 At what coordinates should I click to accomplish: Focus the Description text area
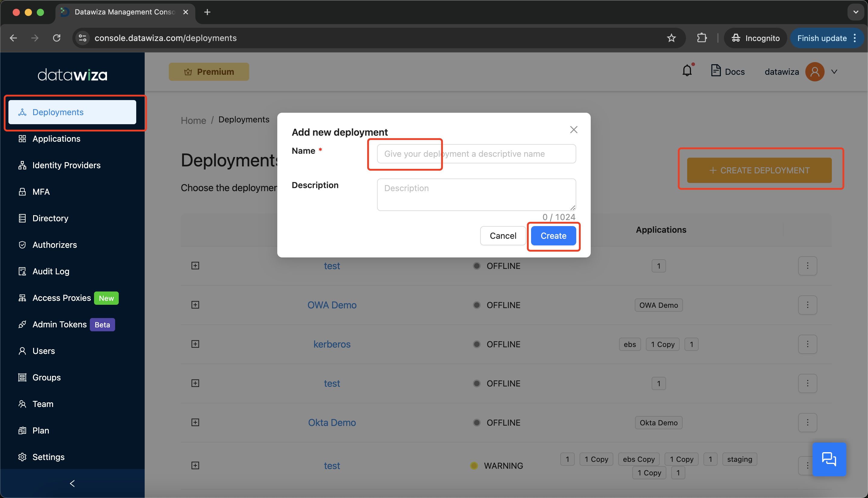point(476,194)
